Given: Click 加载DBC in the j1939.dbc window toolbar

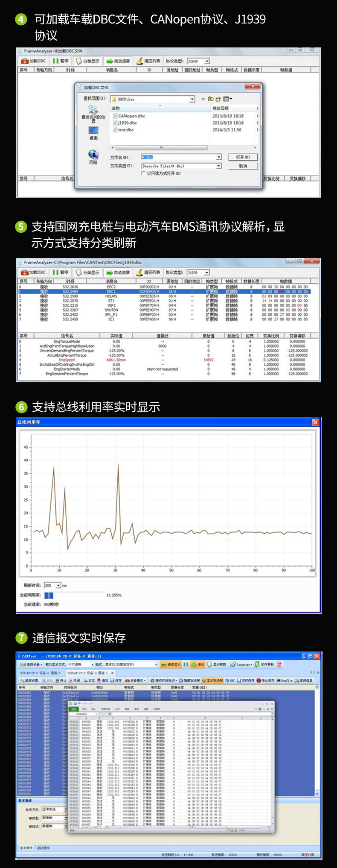Looking at the screenshot, I should (x=33, y=273).
